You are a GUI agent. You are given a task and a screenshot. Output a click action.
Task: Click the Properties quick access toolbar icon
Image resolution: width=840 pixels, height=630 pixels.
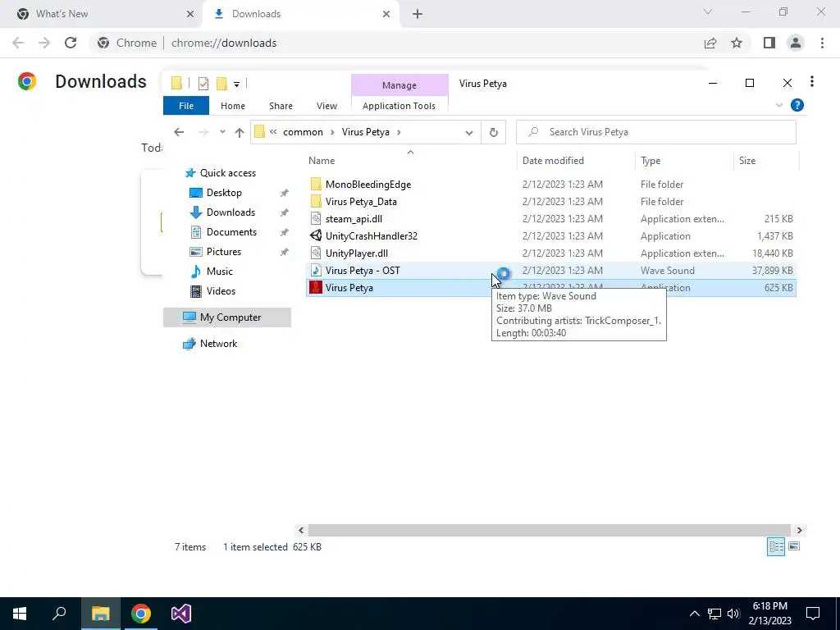203,83
